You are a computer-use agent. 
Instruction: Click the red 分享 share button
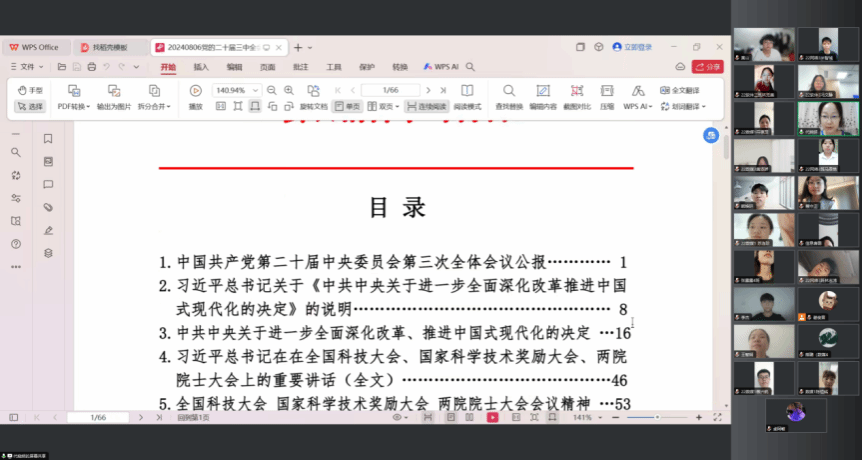[708, 67]
